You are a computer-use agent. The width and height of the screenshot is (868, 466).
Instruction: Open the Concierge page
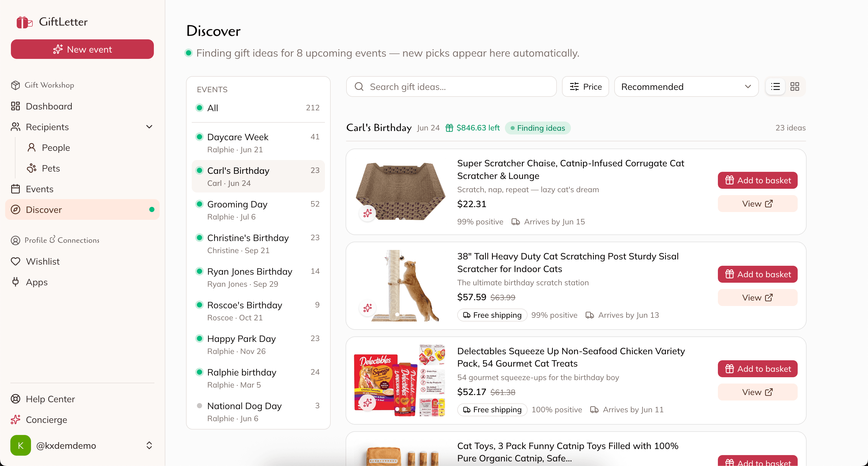(x=82, y=419)
